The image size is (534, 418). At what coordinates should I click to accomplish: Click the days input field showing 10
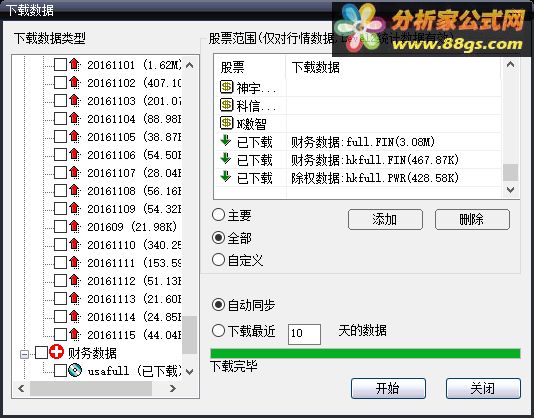pos(304,334)
